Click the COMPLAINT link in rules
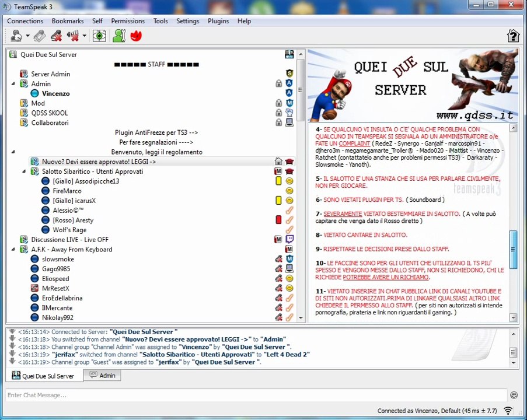Image resolution: width=527 pixels, height=420 pixels. pos(354,143)
